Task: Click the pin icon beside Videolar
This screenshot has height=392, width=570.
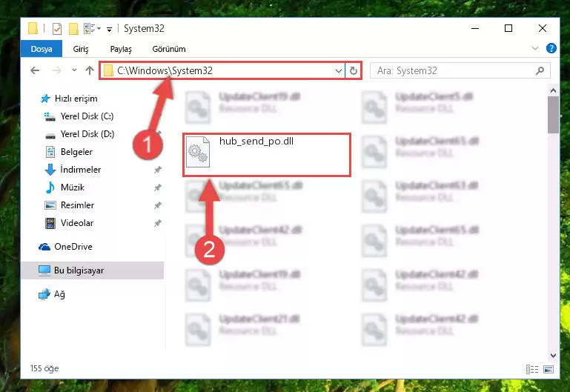Action: [157, 223]
